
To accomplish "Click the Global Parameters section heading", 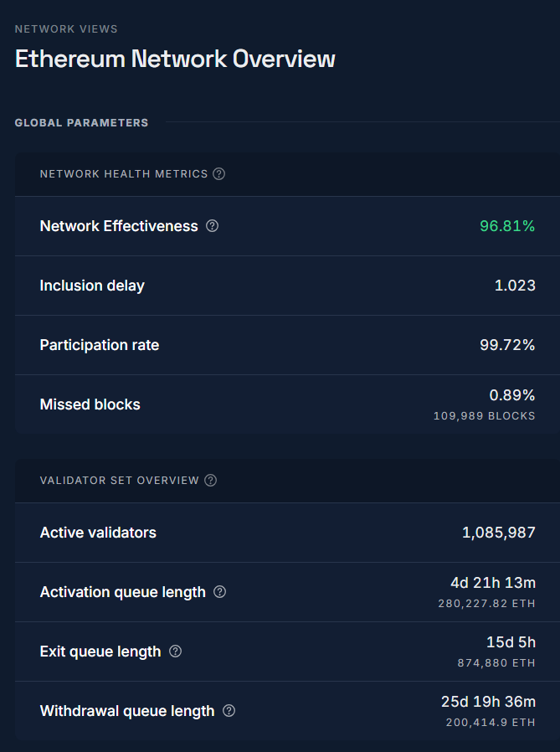I will tap(81, 123).
